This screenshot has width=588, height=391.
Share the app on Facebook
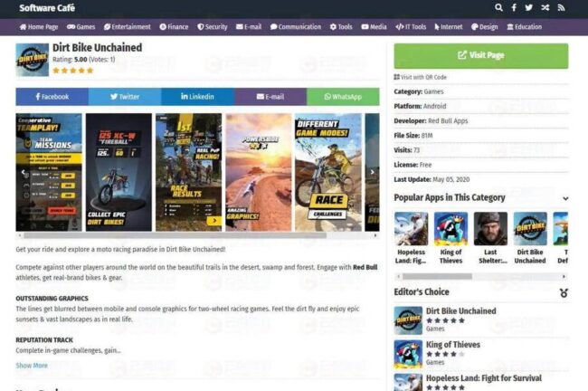click(52, 97)
